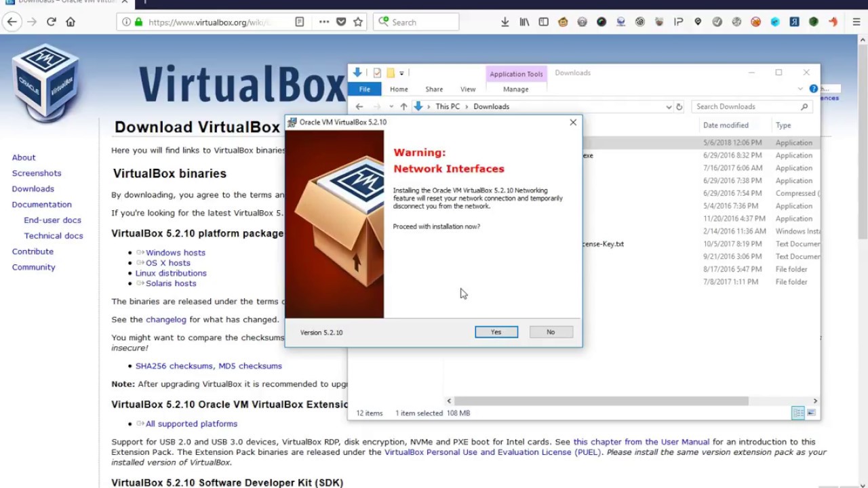This screenshot has height=488, width=868.
Task: Open Share tab in Explorer ribbon
Action: [x=434, y=89]
